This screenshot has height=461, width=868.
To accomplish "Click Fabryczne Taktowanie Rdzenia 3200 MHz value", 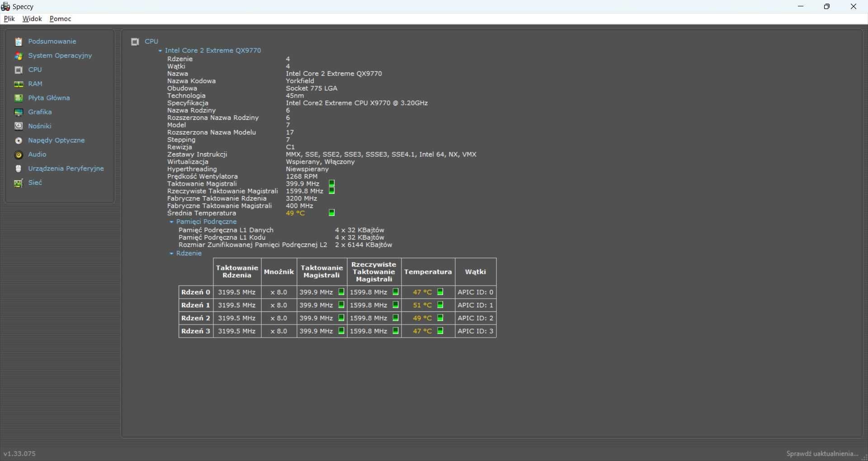I will click(302, 198).
